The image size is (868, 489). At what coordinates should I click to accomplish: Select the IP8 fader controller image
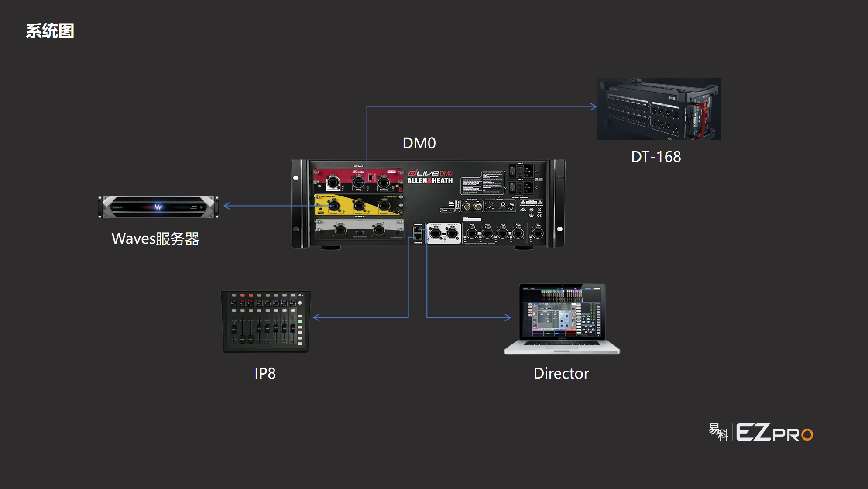tap(266, 321)
